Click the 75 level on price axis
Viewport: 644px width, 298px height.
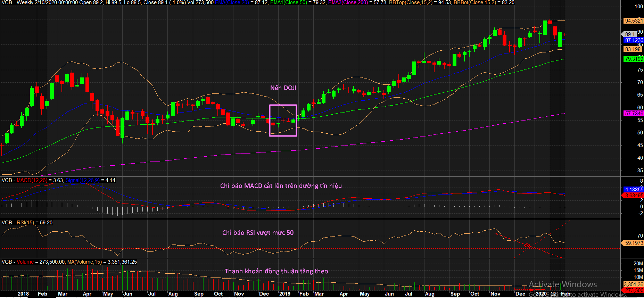[640, 70]
